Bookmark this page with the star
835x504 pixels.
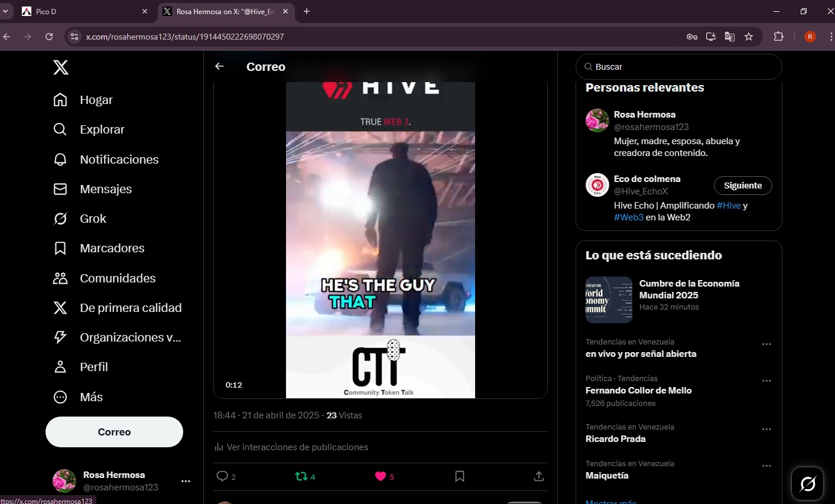tap(749, 37)
